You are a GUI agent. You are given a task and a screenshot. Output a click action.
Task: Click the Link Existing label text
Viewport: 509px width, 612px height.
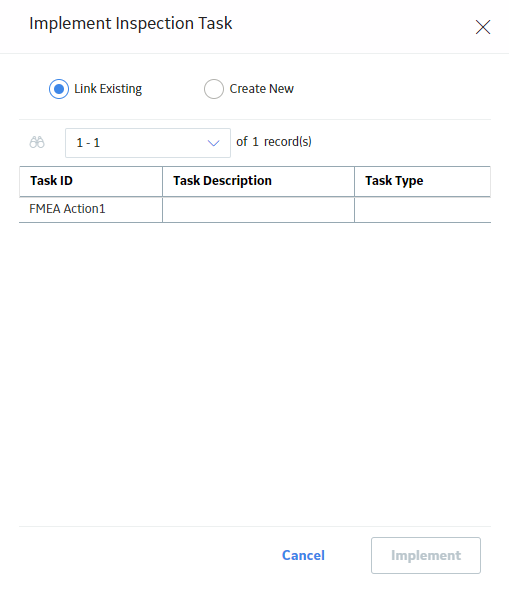pyautogui.click(x=108, y=89)
